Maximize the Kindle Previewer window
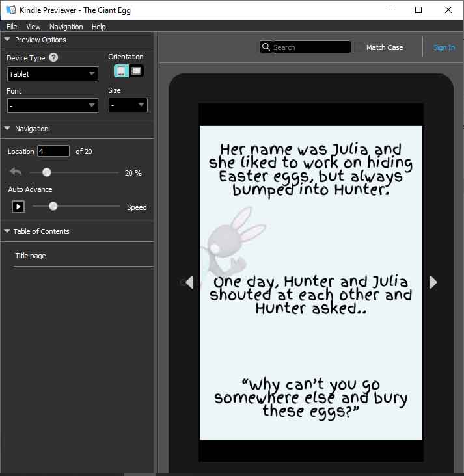 click(x=418, y=10)
